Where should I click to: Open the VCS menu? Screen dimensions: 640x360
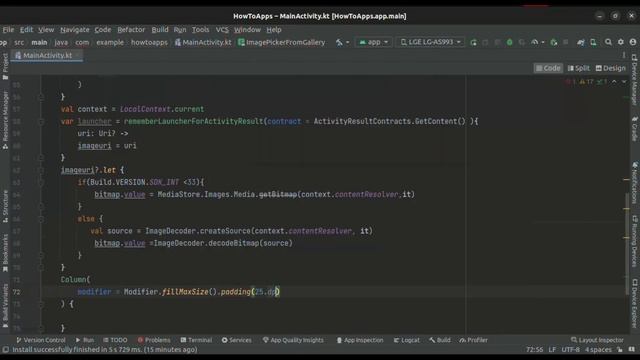tap(222, 29)
